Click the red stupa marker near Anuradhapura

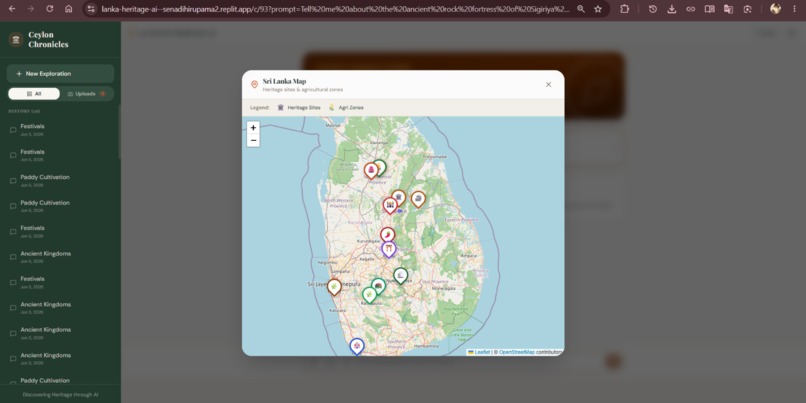[371, 170]
